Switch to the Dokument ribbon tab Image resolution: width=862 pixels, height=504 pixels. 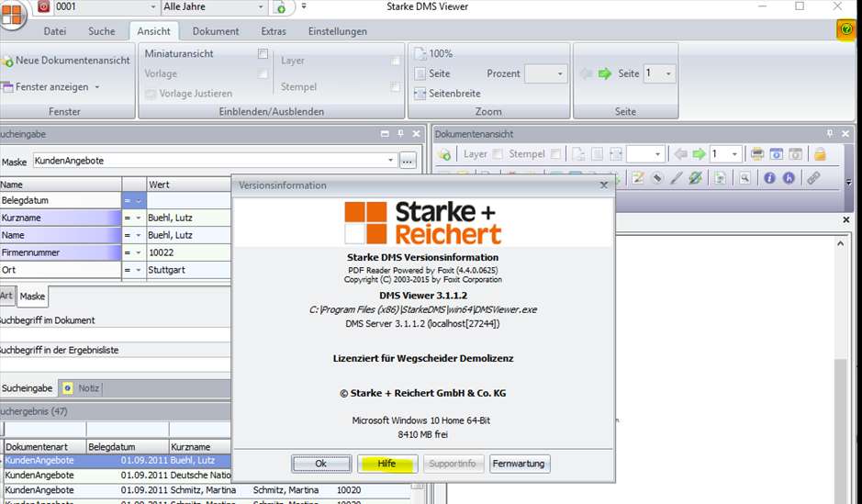(216, 31)
